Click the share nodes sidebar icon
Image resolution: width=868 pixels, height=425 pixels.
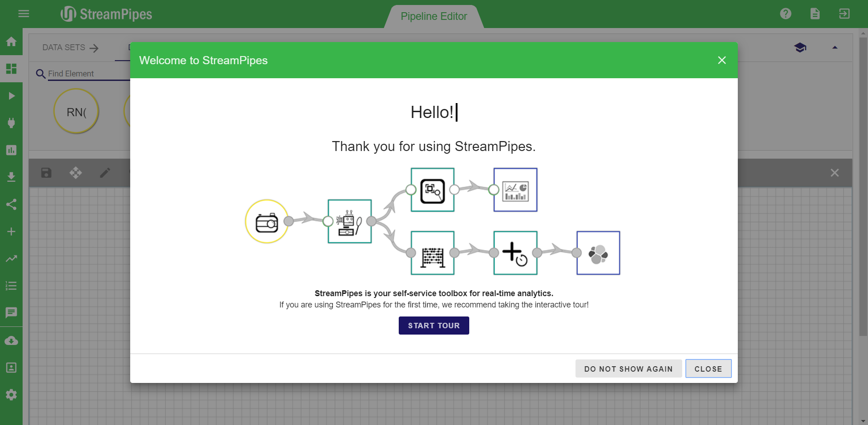point(11,204)
